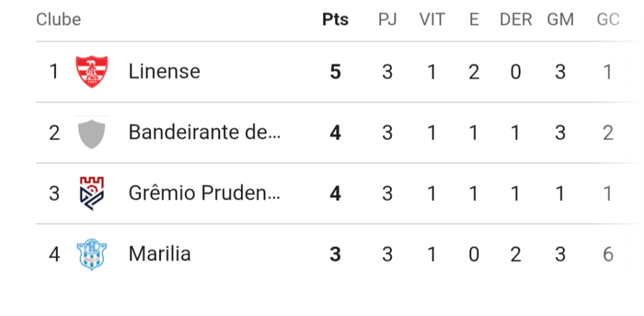The image size is (644, 316).
Task: Click the GC column header
Action: (608, 19)
